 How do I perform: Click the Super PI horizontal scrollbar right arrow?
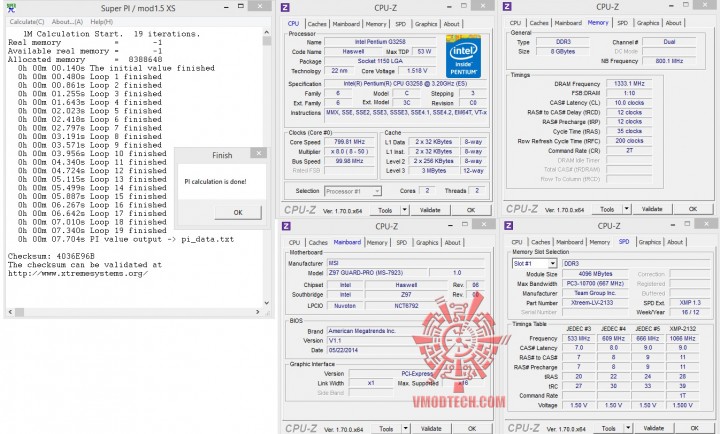(x=258, y=312)
